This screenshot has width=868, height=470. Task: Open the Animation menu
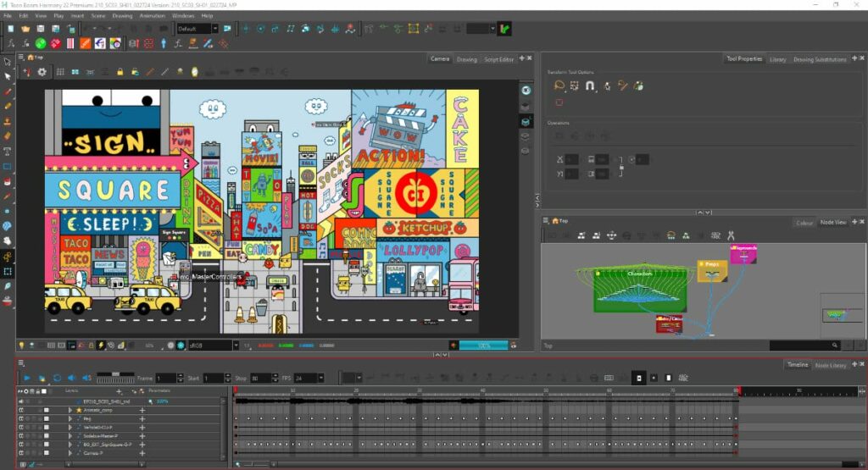(x=153, y=16)
